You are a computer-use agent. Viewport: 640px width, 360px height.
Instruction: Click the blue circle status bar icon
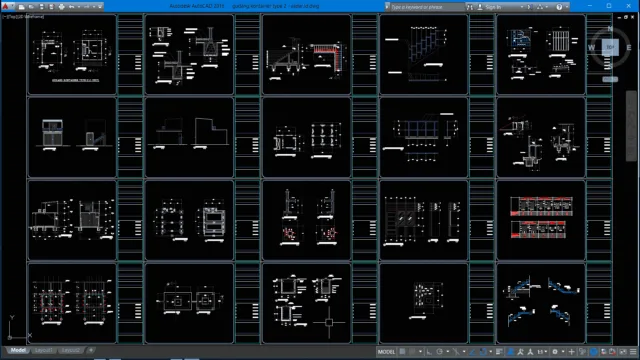594,351
